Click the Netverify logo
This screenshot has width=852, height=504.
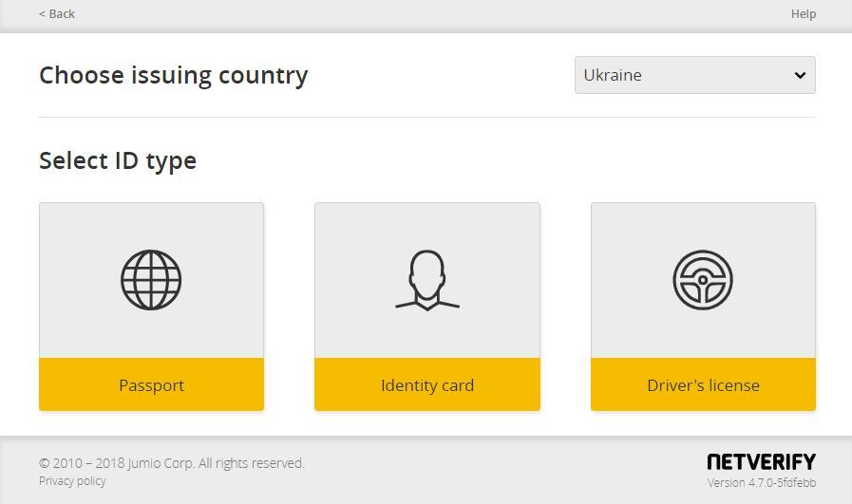tap(761, 461)
